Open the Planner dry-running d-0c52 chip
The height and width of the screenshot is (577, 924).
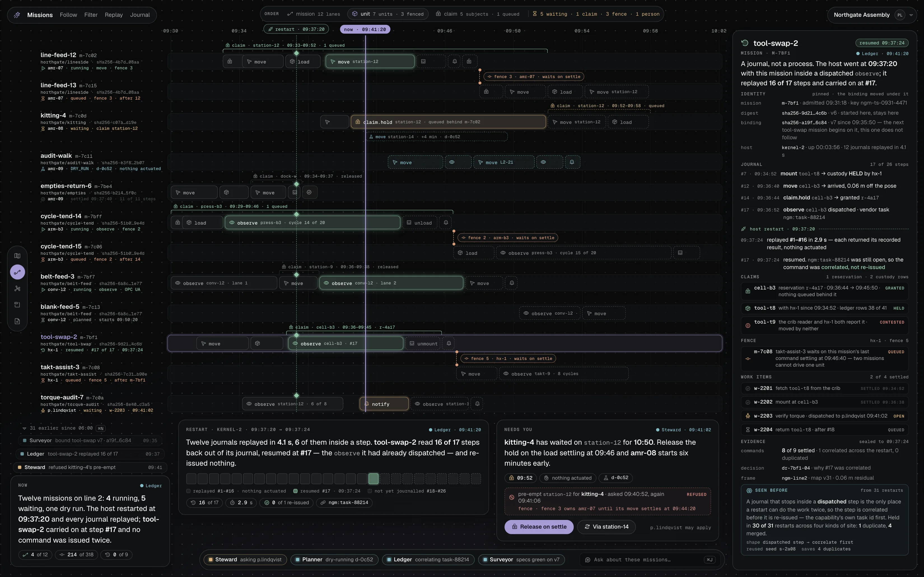tap(334, 560)
